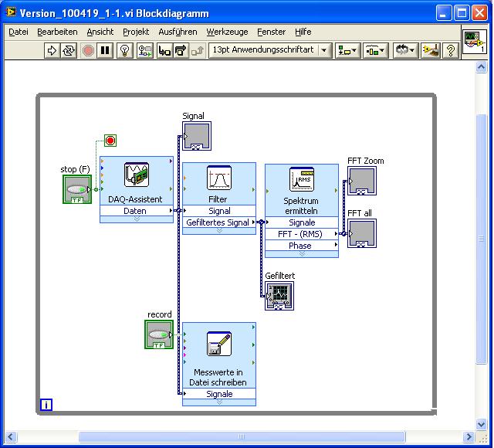Click the Daten output terminal

[137, 211]
